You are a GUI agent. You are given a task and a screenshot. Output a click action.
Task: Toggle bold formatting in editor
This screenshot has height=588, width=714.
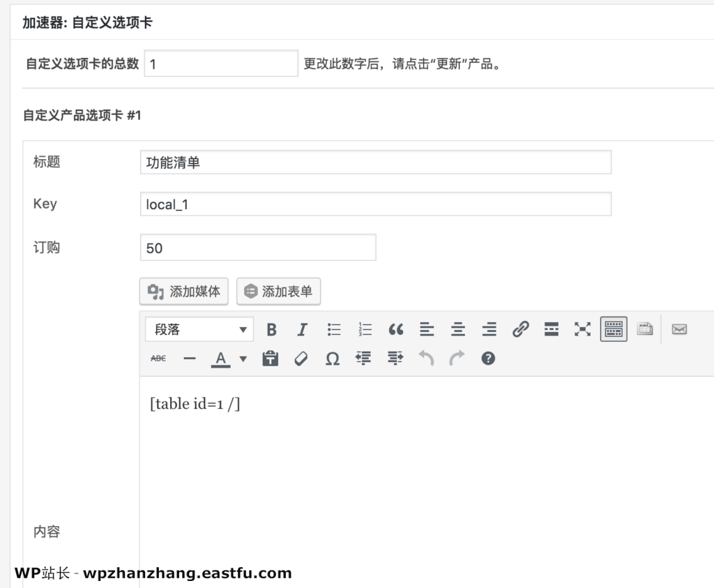click(272, 330)
